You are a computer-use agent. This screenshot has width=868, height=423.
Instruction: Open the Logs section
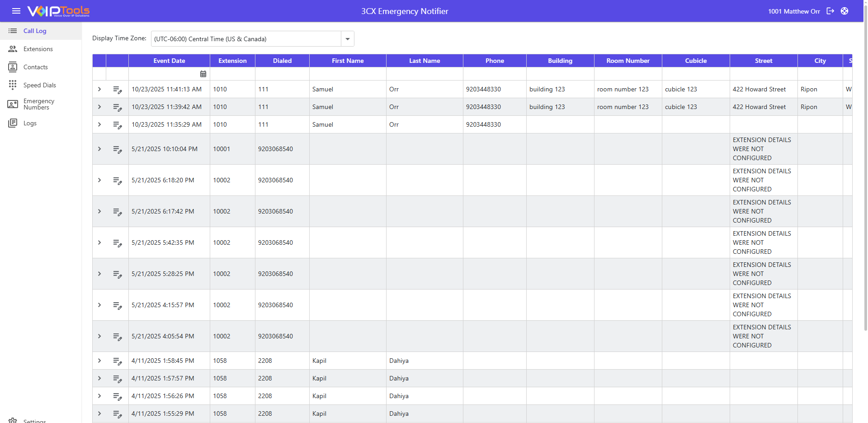30,123
